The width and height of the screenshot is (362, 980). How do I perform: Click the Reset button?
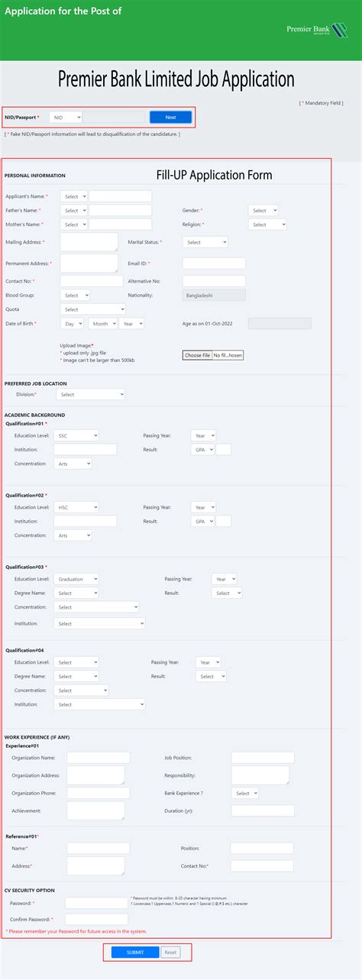170,952
